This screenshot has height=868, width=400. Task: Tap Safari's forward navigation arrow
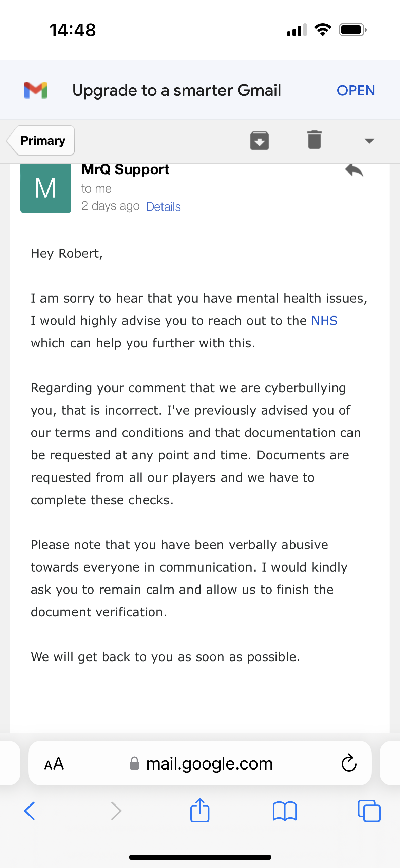[116, 811]
